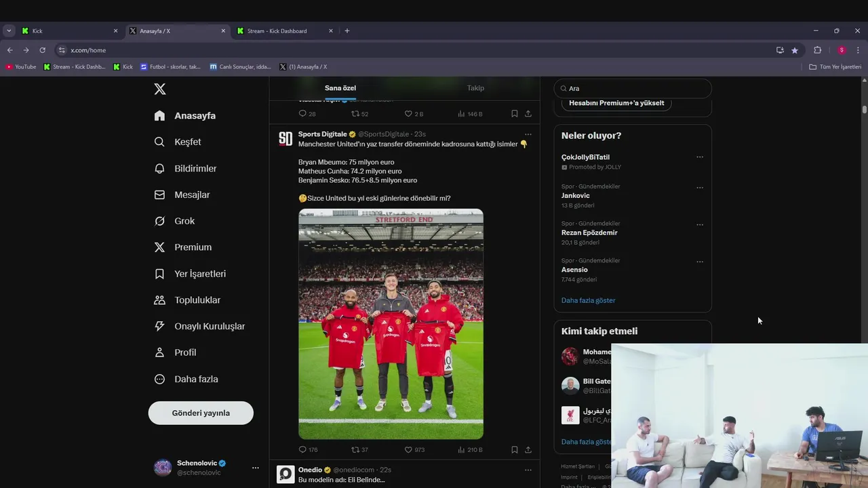Open the Canlı Sonuçlar bookmark
The width and height of the screenshot is (868, 488).
click(x=240, y=66)
